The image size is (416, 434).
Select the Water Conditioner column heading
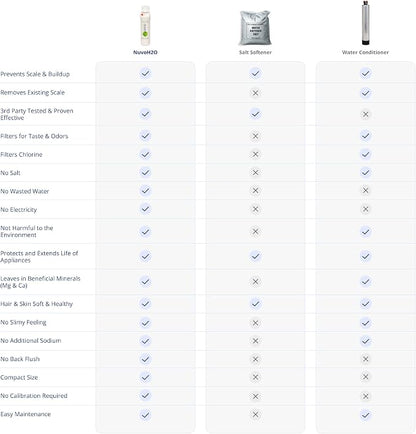click(x=365, y=52)
